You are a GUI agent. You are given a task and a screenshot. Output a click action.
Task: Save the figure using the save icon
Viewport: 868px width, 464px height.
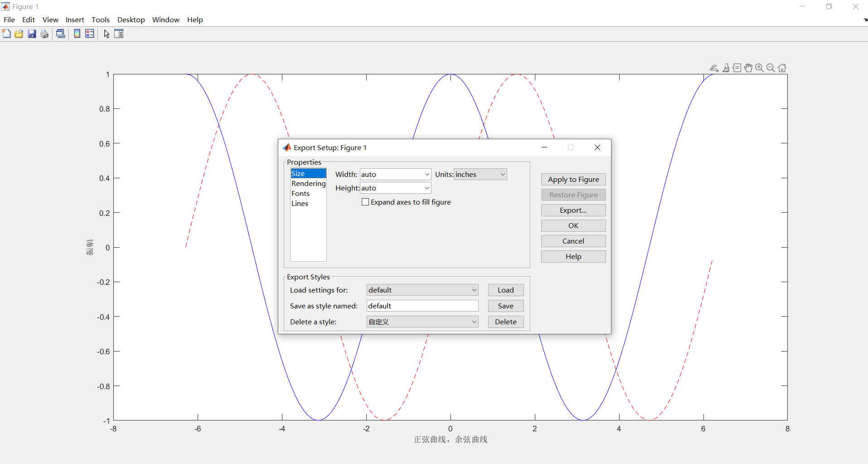(31, 34)
